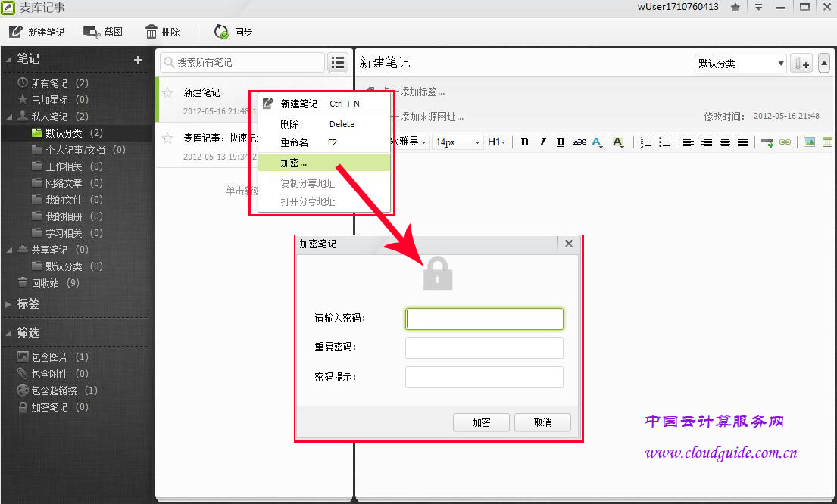Viewport: 837px width, 504px height.
Task: Select 打开分享地址 in the context menu
Action: click(324, 201)
